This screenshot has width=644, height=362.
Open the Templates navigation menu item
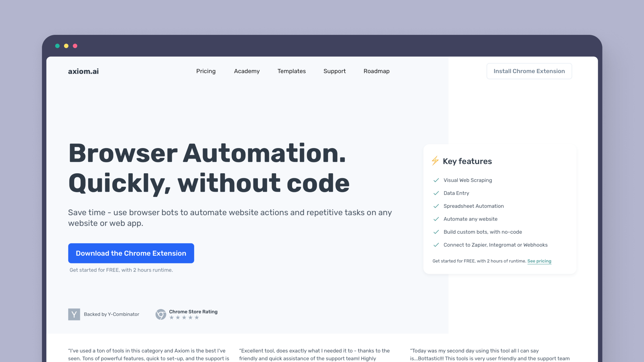coord(292,71)
